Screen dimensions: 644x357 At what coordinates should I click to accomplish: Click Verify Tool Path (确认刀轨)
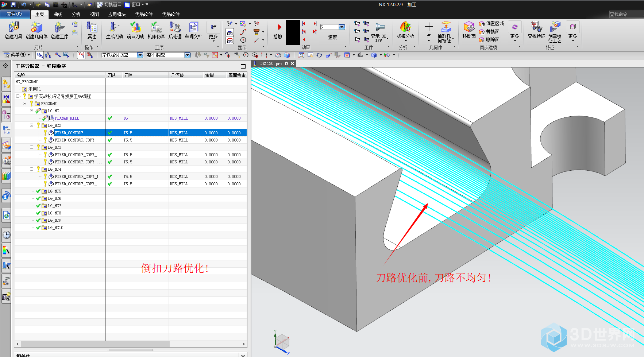pos(135,30)
